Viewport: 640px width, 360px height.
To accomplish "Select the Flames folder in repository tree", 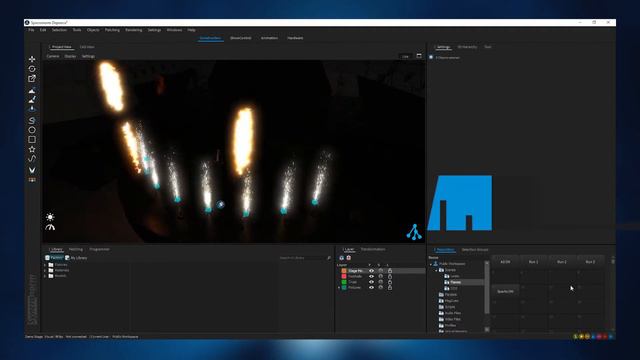I will pyautogui.click(x=456, y=282).
